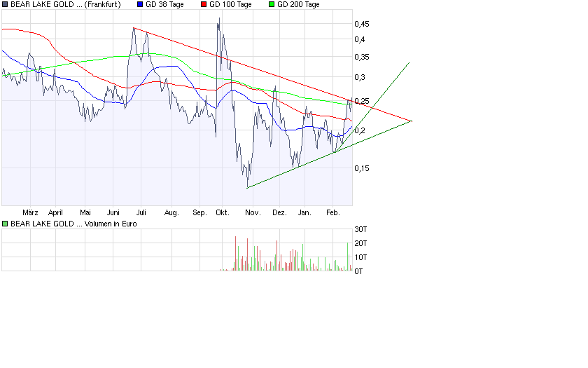
Task: Click the blue GD 38 Tage legend swatch
Action: [140, 4]
